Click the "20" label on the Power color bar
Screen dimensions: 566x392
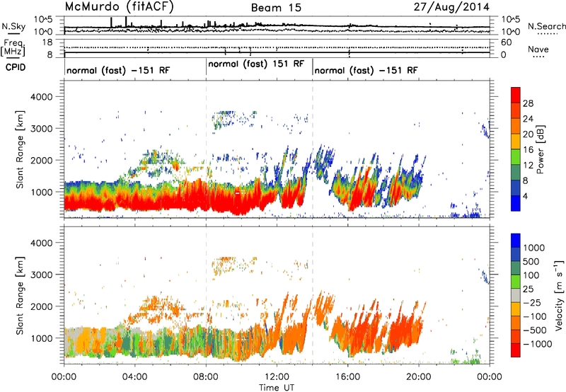point(528,134)
